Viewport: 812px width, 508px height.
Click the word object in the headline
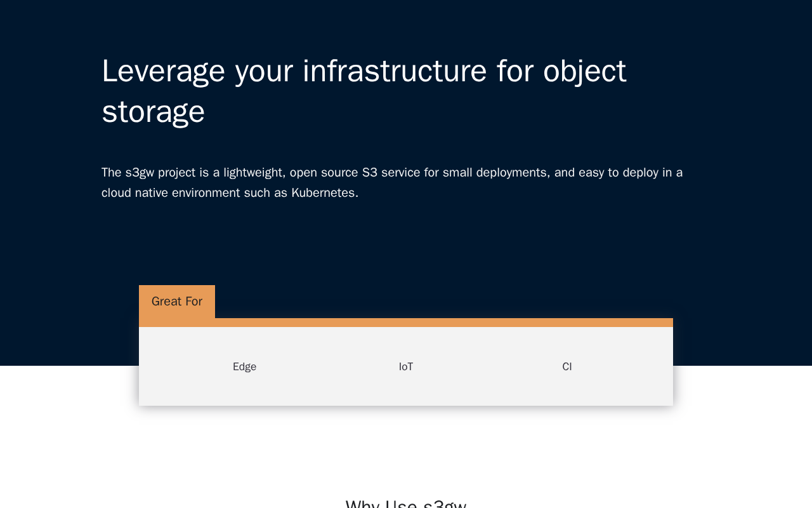[584, 71]
